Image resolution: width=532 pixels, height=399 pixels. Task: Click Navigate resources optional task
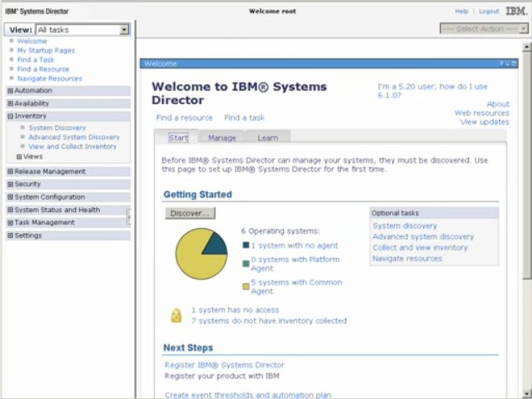click(407, 259)
